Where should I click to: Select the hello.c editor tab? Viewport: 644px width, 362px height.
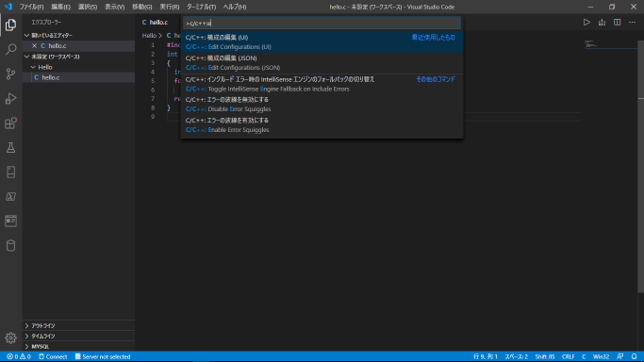click(x=158, y=23)
